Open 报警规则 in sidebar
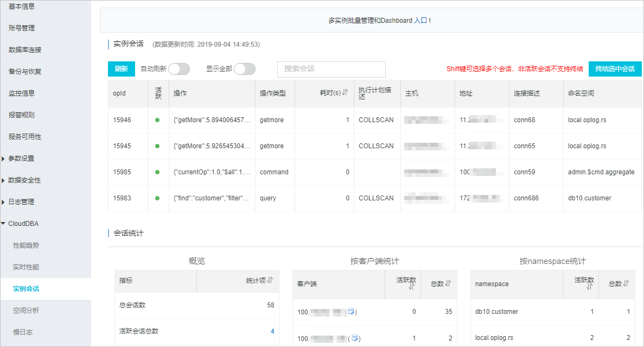 click(x=21, y=115)
